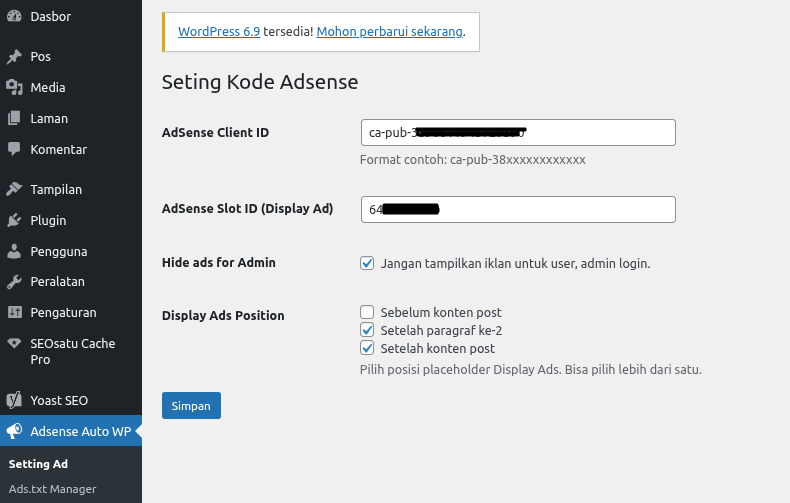The height and width of the screenshot is (503, 790).
Task: Open the Pengguna menu
Action: 58,251
